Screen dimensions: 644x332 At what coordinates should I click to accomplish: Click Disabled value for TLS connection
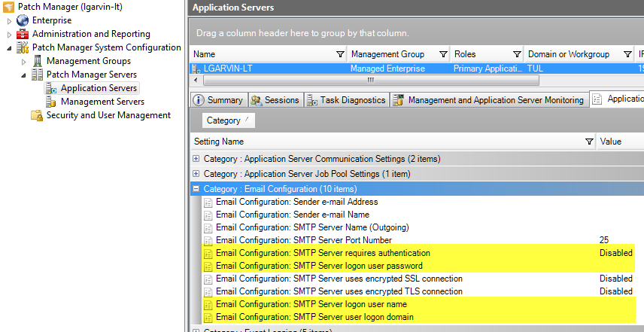point(616,292)
